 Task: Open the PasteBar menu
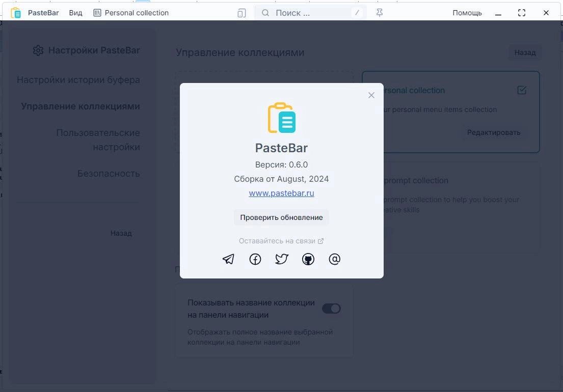pyautogui.click(x=43, y=13)
